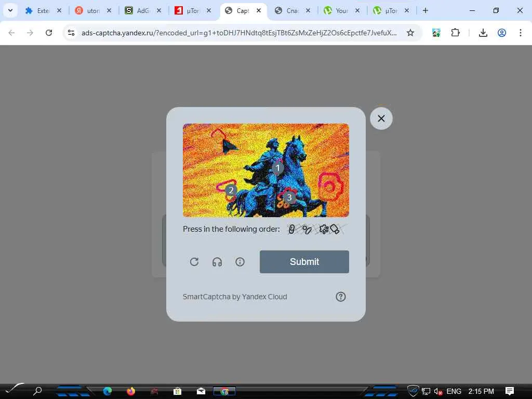Launch Microsoft Edge from taskbar

[108, 391]
